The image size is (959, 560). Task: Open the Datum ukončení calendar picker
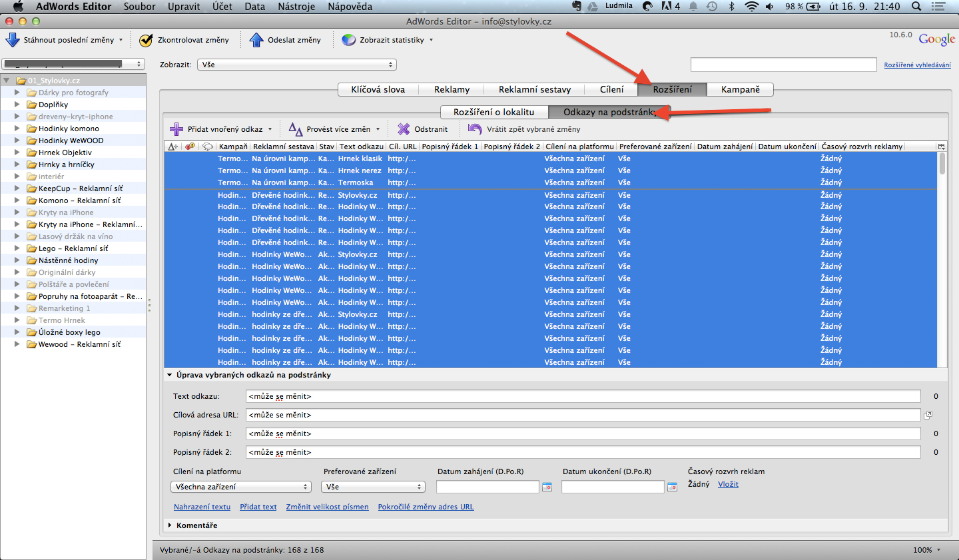[672, 487]
